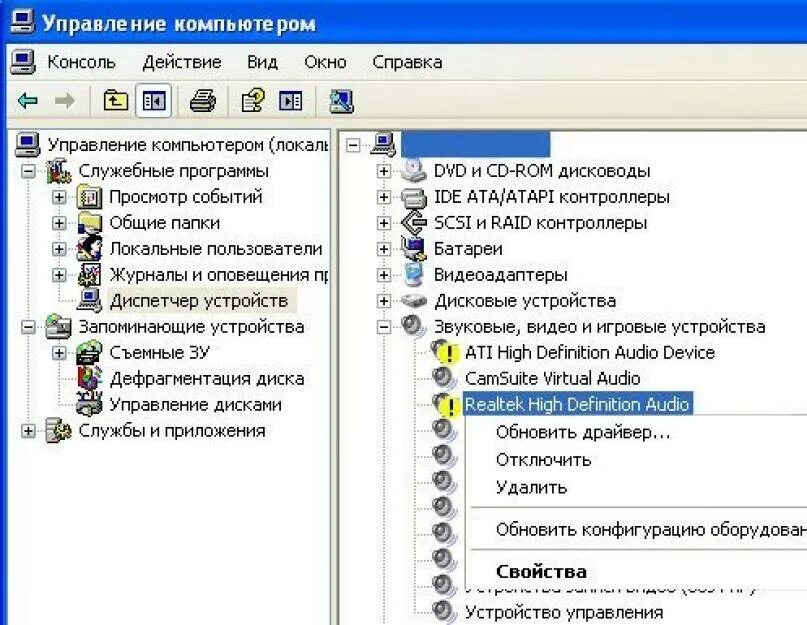
Task: Click the Видеоадаптеры monitor icon
Action: pos(413,274)
